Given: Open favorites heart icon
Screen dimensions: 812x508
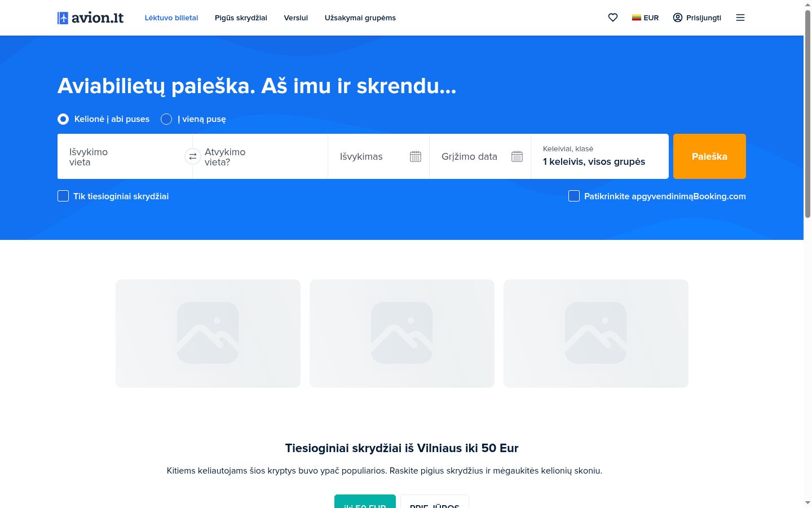Looking at the screenshot, I should (x=613, y=17).
